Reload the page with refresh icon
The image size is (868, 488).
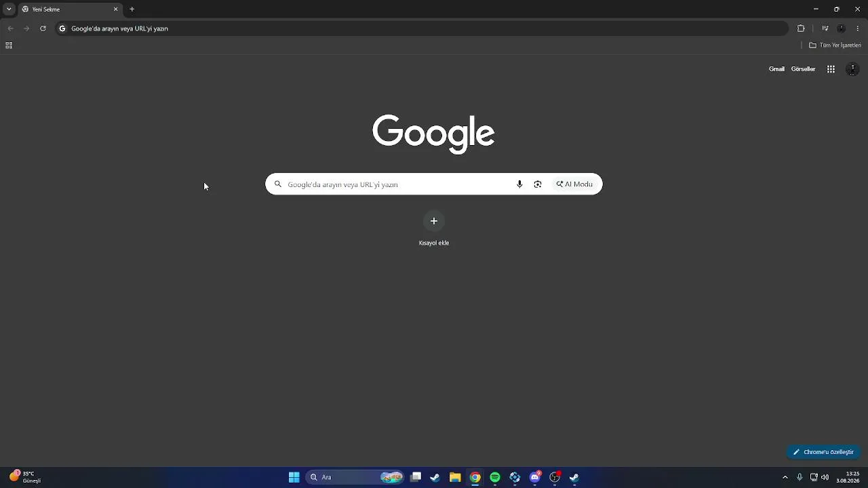tap(43, 28)
